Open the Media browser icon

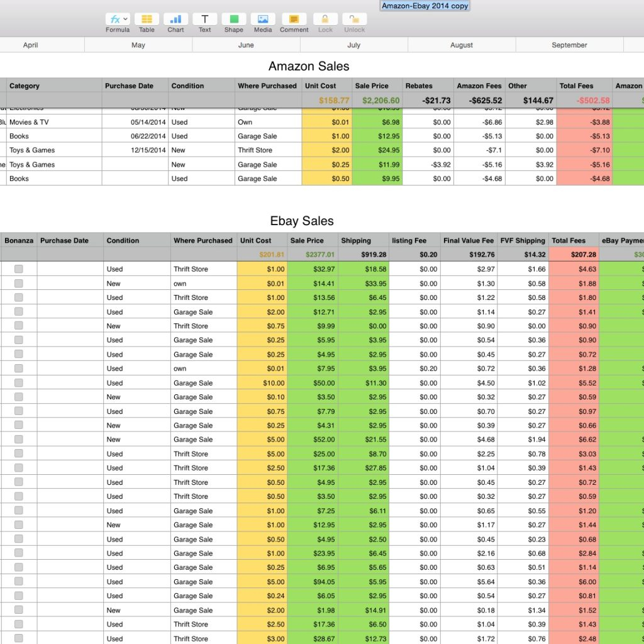pos(262,19)
